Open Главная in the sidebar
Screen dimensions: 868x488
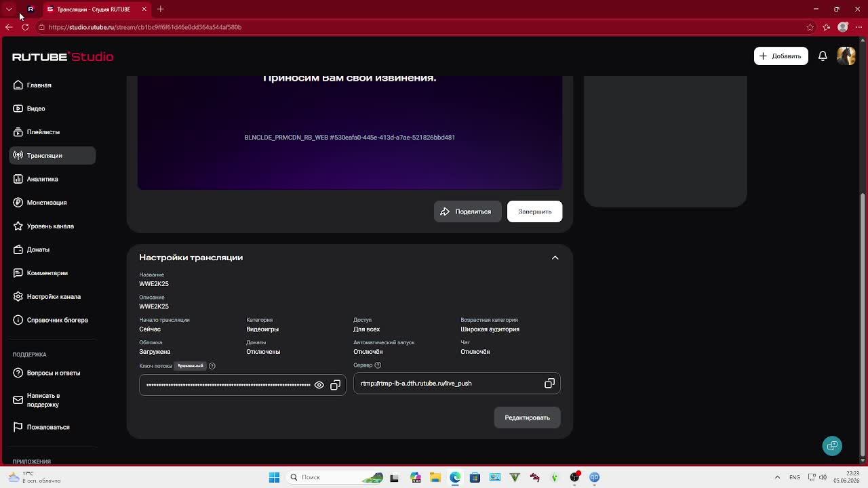click(39, 85)
